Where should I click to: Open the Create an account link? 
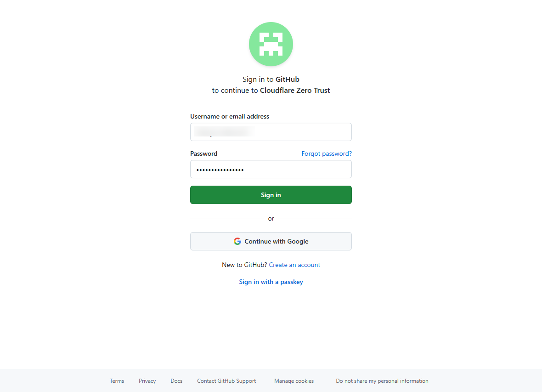[294, 265]
